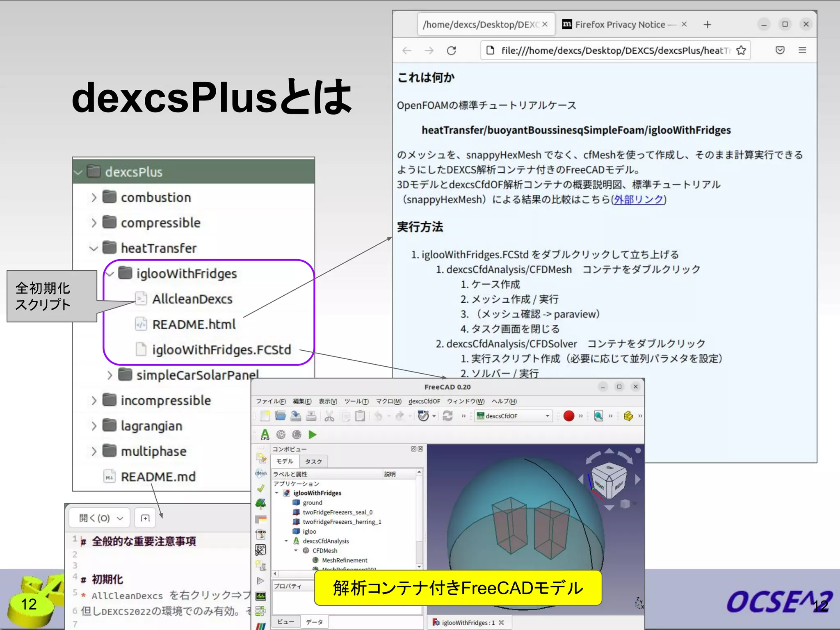Open a file via FreeCAD folder icon

(x=280, y=416)
